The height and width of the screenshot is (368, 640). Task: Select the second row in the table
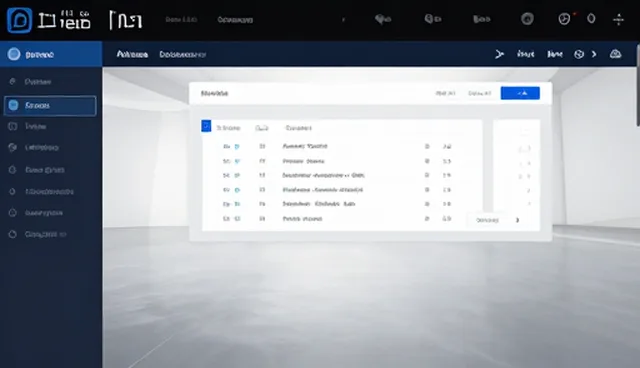click(x=342, y=161)
